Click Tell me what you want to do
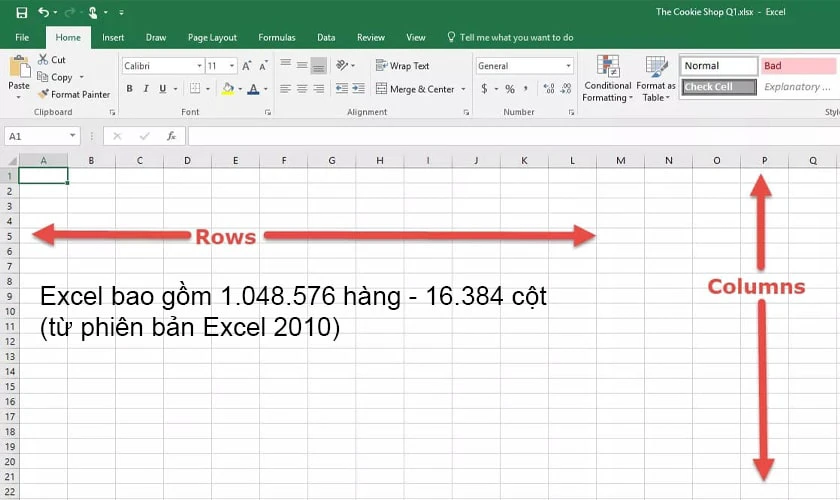 point(511,38)
